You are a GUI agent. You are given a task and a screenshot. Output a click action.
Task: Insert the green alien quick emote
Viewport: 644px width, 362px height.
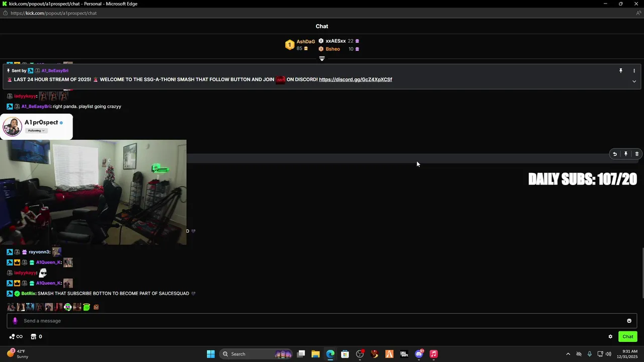pos(67,307)
